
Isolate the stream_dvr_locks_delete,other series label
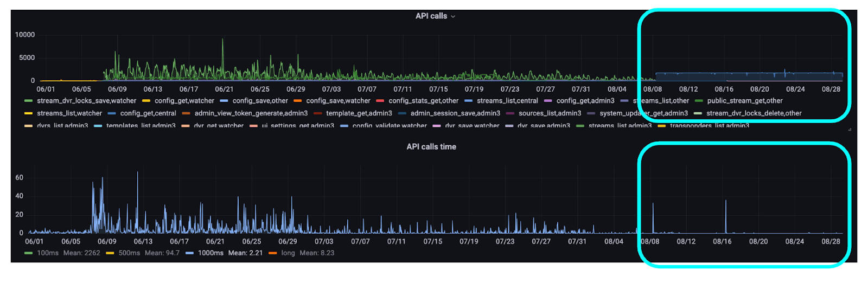pyautogui.click(x=754, y=113)
